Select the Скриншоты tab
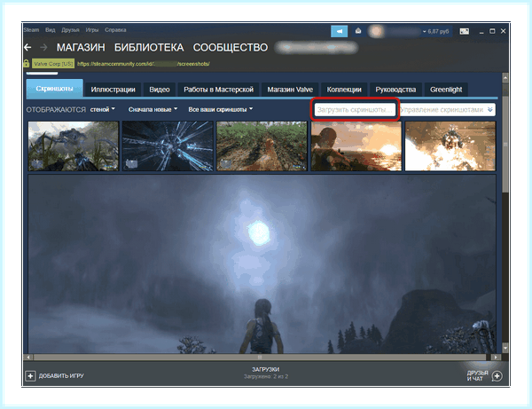The image size is (532, 409). [x=54, y=88]
